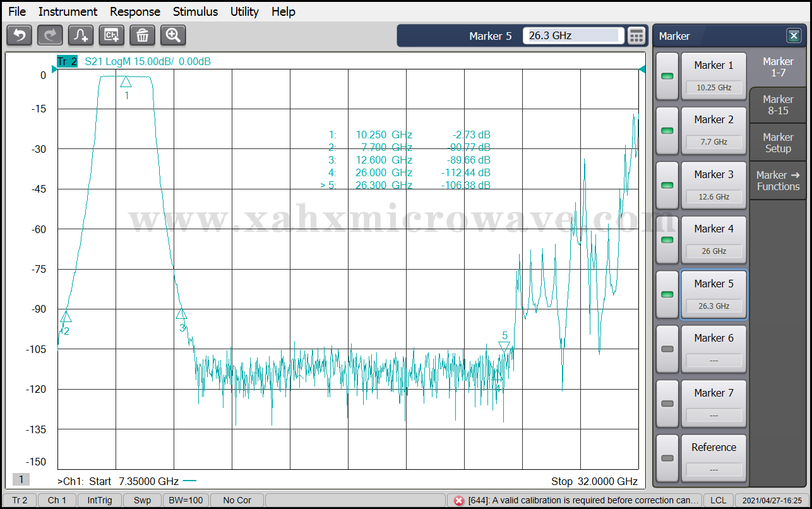Image resolution: width=812 pixels, height=509 pixels.
Task: Click S21 LogM 15.00dB/ trace header
Action: pyautogui.click(x=129, y=61)
